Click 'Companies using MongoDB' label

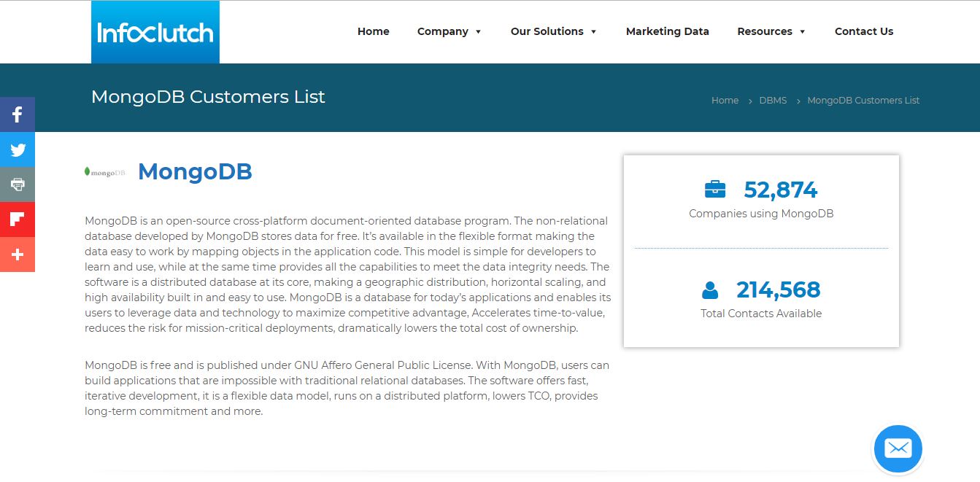(761, 214)
